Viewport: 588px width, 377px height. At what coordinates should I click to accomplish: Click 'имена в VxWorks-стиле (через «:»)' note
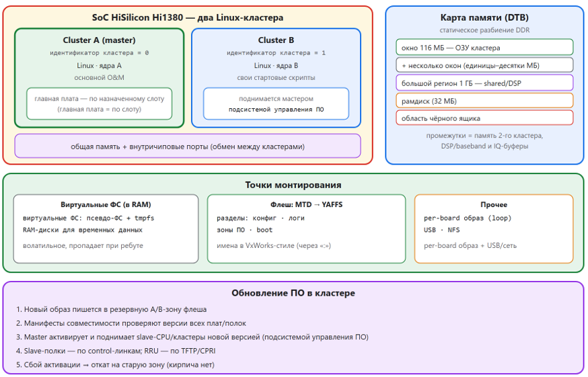point(274,246)
